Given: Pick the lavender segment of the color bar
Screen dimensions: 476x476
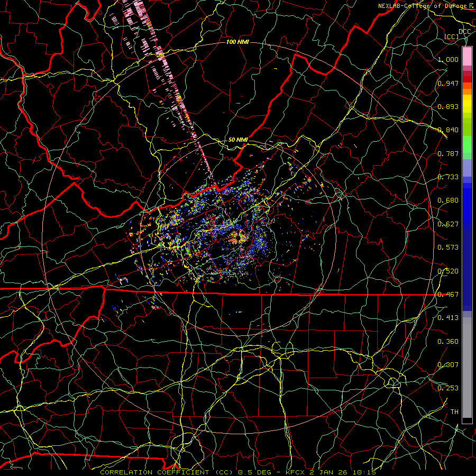Looking at the screenshot, I should click(467, 168).
